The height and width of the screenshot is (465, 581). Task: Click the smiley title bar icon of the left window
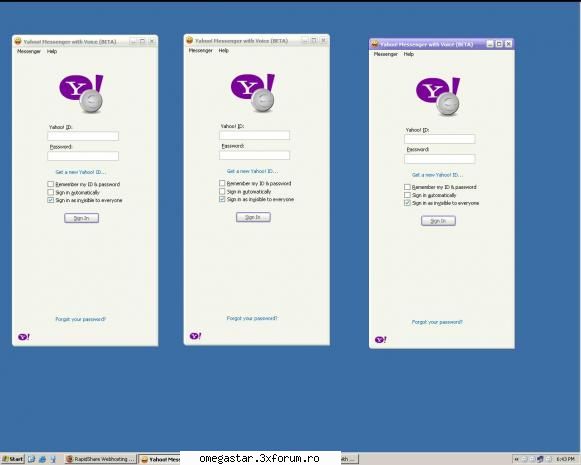coord(18,41)
